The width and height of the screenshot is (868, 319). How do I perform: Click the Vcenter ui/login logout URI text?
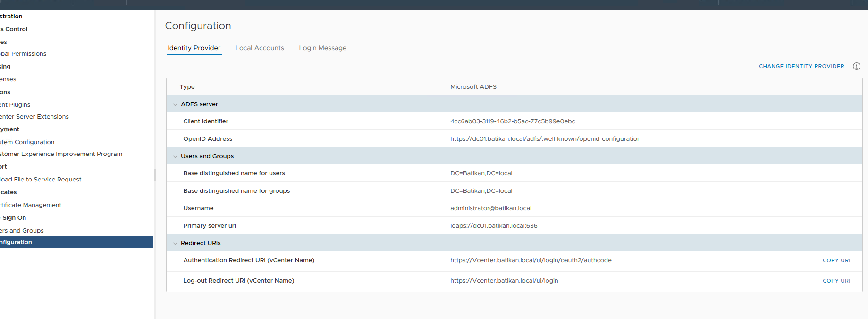pos(504,281)
